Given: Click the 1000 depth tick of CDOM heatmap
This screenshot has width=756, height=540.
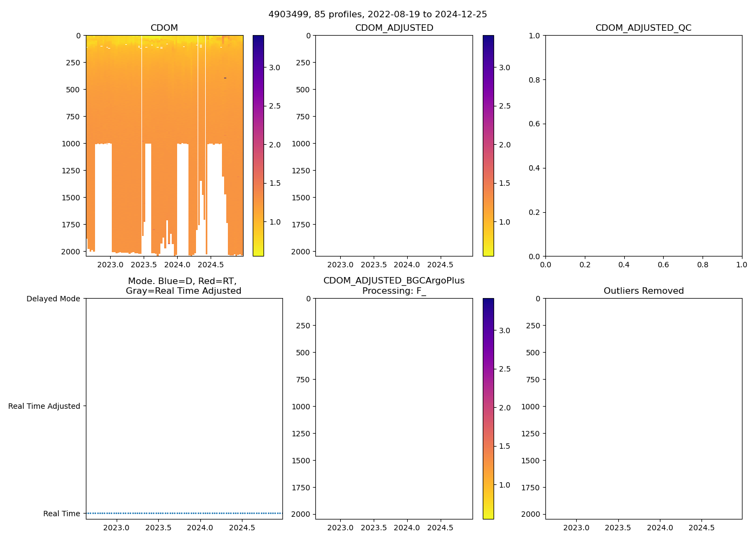Looking at the screenshot, I should coord(72,144).
